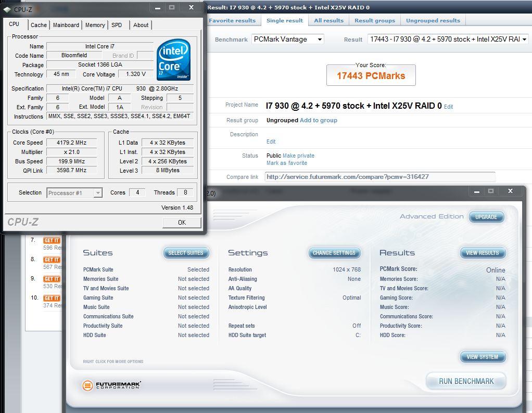Click Memories Suite row

[x=146, y=279]
